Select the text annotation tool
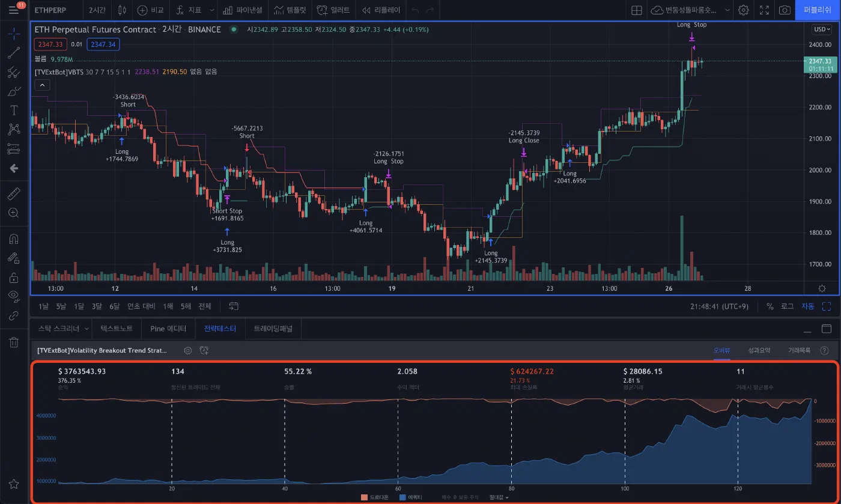 coord(13,110)
